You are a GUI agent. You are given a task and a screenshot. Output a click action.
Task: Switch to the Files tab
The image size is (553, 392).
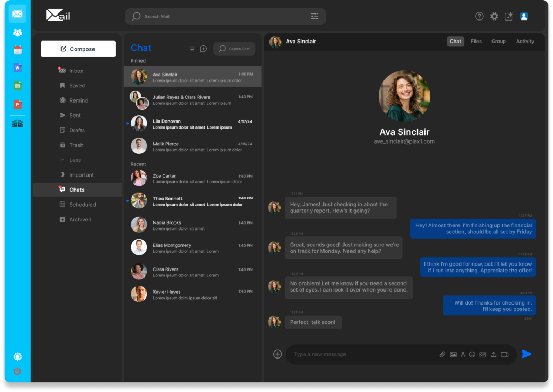point(476,41)
